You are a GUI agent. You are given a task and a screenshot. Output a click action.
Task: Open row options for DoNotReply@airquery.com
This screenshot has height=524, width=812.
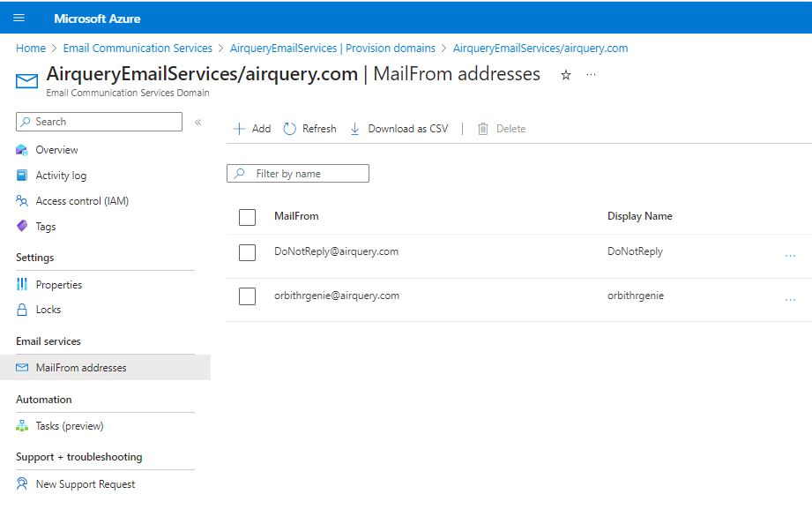pos(790,256)
